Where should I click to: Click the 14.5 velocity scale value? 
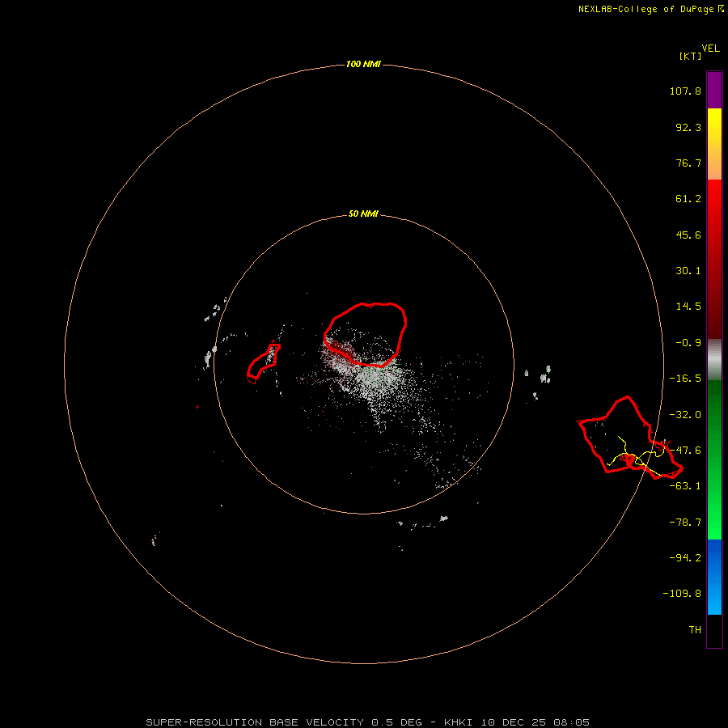(x=688, y=307)
